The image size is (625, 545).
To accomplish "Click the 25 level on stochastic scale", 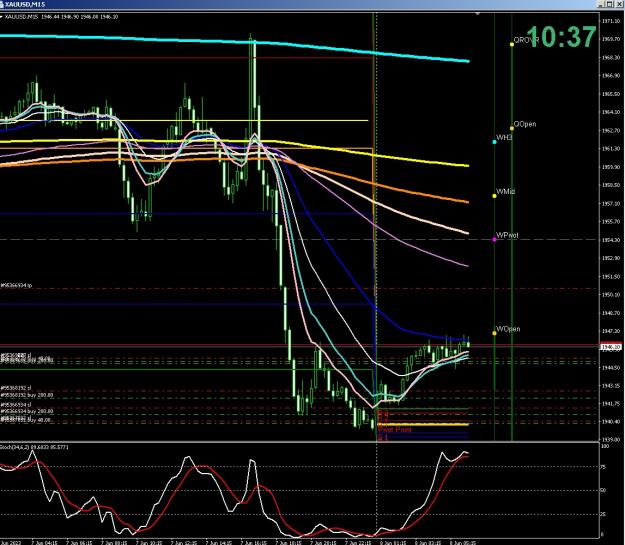I will [x=604, y=514].
